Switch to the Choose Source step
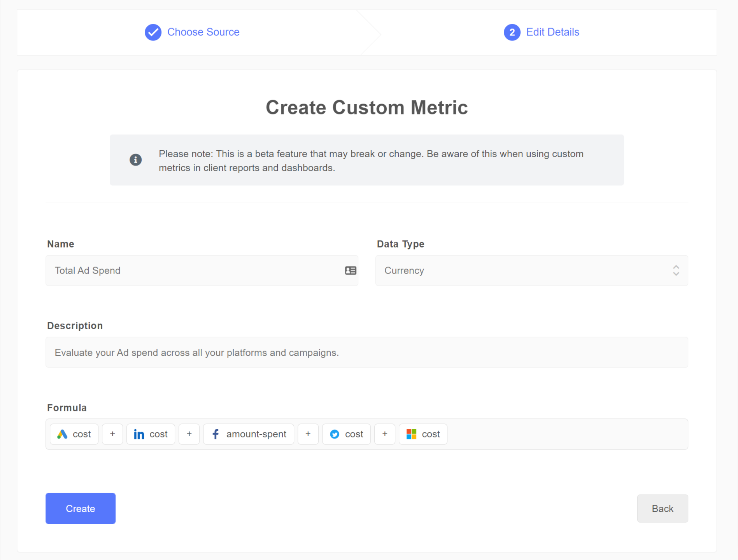The width and height of the screenshot is (738, 560). pos(203,32)
